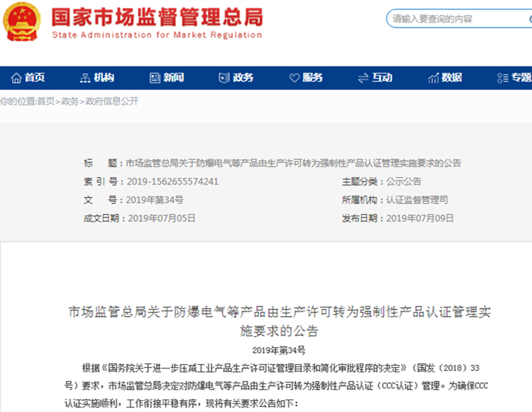Click 首页 in the breadcrumb trail
532x412 pixels.
pos(46,102)
